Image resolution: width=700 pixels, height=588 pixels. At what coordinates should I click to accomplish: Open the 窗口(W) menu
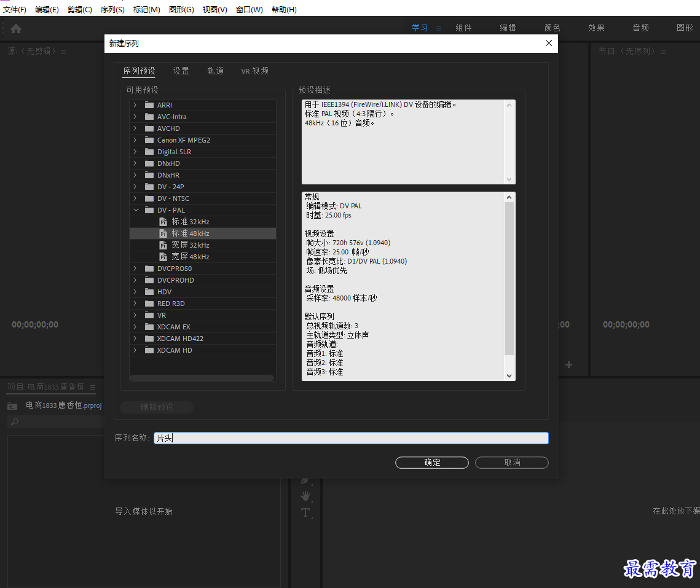(x=249, y=9)
